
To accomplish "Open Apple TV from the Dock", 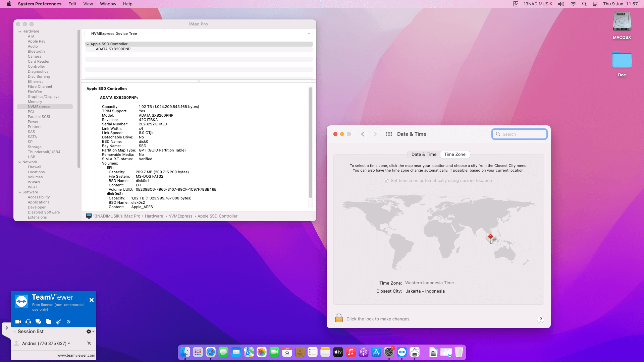I will pyautogui.click(x=338, y=352).
